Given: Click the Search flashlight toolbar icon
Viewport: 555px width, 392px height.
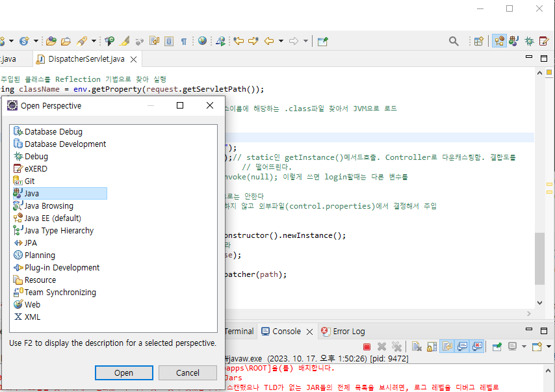Looking at the screenshot, I should point(82,41).
